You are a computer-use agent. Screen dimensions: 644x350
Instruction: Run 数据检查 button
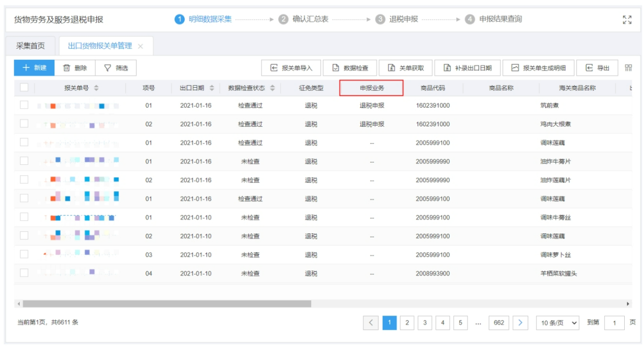coord(350,68)
